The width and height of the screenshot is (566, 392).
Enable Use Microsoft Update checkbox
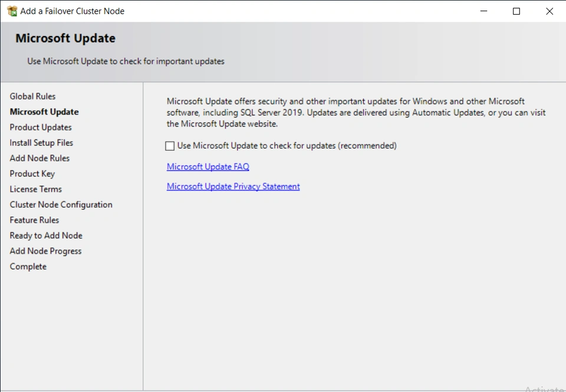tap(170, 146)
